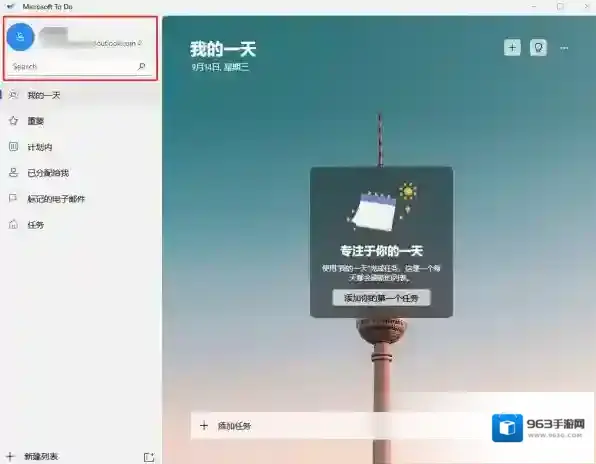
Task: Click the Search input field
Action: [79, 67]
